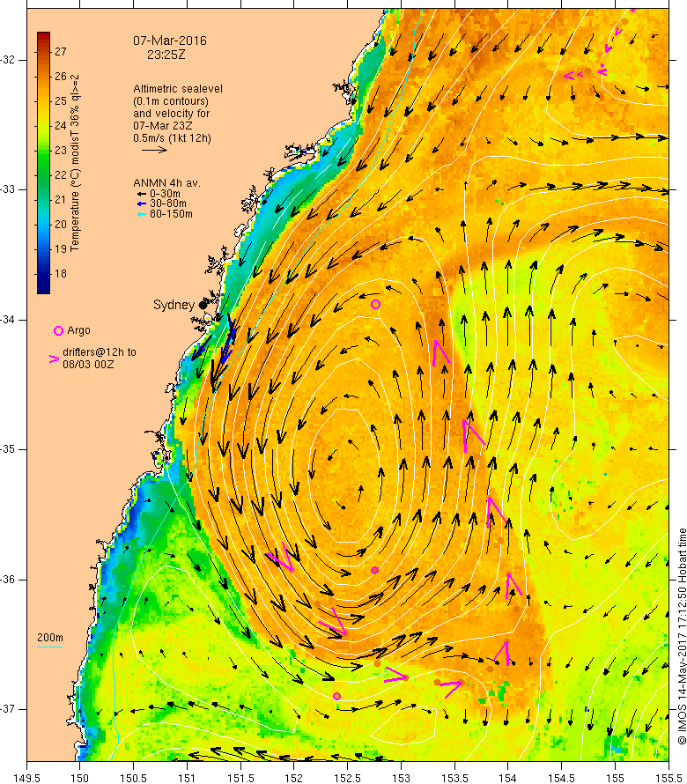Viewport: 687px width, 784px height.
Task: Click the 21 tick on the color bar
Action: coord(61,199)
